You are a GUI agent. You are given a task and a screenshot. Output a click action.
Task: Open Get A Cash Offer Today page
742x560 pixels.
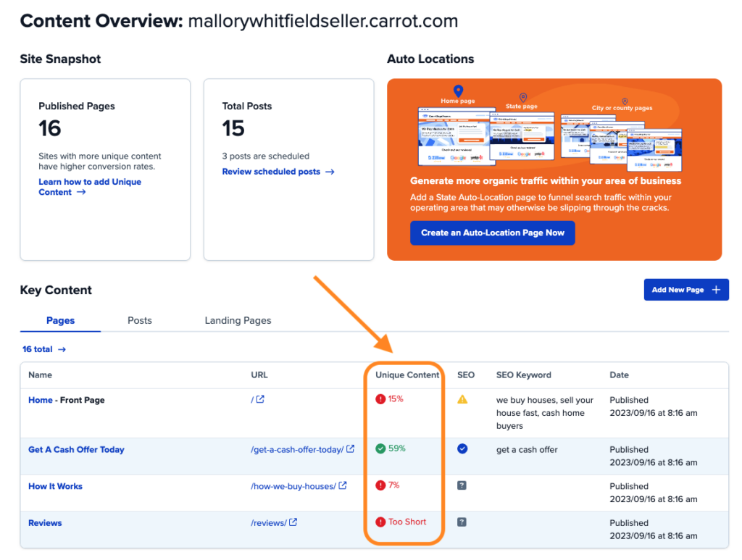click(x=76, y=450)
